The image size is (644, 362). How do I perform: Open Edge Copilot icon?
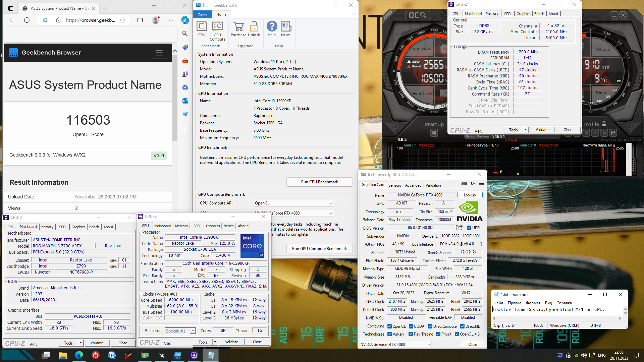(185, 20)
